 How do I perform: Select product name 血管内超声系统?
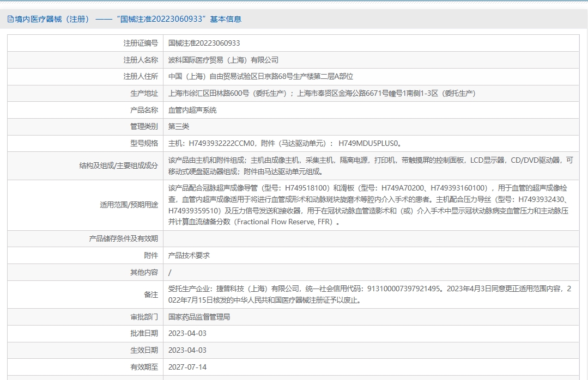coord(192,110)
